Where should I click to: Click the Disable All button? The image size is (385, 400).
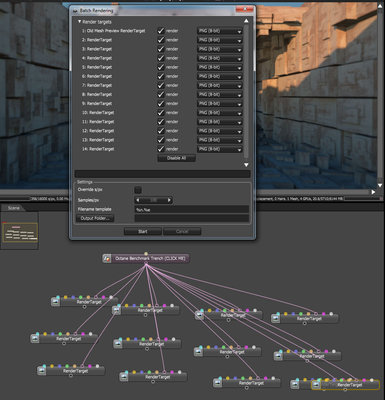176,158
